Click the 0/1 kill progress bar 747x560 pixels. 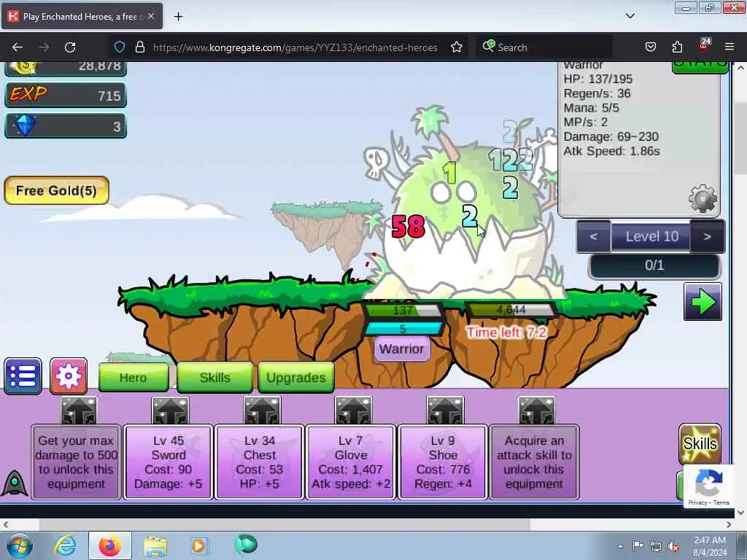[x=654, y=265]
